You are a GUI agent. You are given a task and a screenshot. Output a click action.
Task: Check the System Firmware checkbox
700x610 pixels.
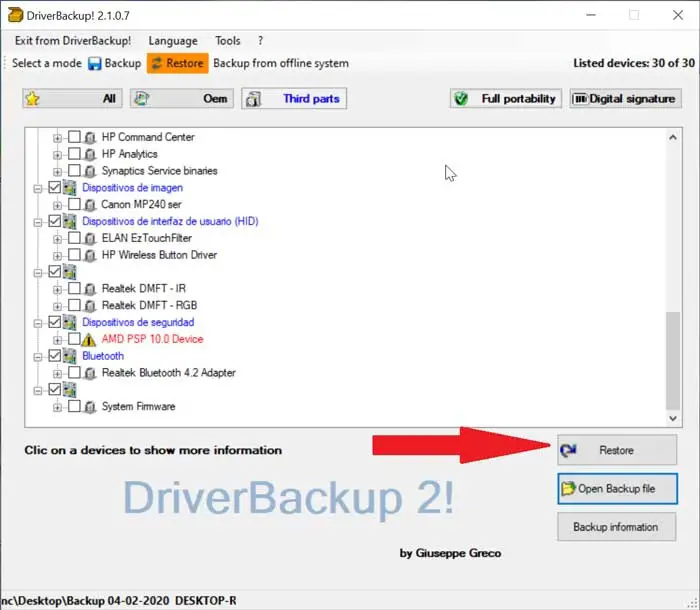74,406
